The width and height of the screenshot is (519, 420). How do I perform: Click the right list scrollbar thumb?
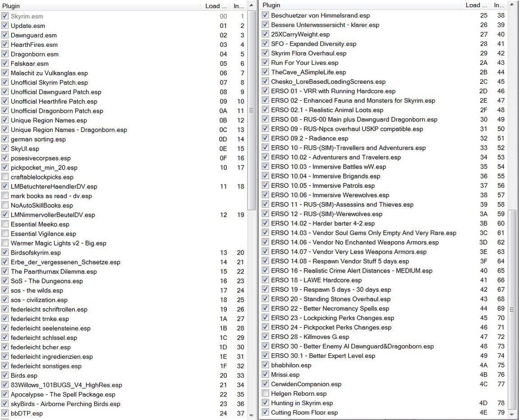click(x=512, y=310)
